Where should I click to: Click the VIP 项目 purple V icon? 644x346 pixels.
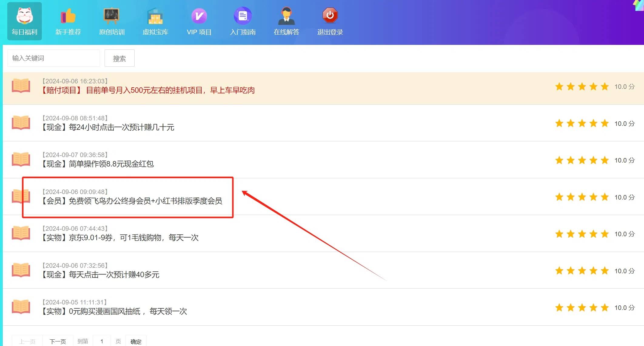coord(199,16)
